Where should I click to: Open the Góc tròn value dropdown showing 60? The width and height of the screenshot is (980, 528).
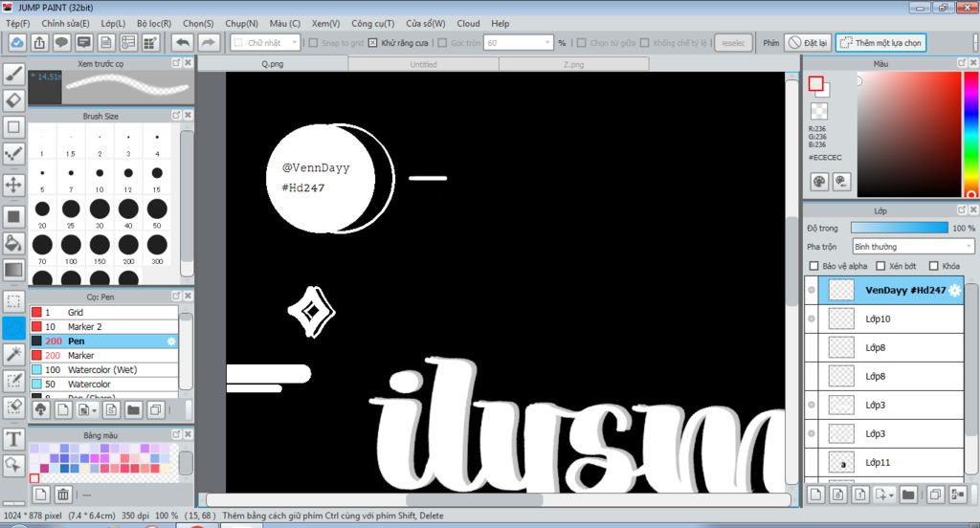point(519,42)
